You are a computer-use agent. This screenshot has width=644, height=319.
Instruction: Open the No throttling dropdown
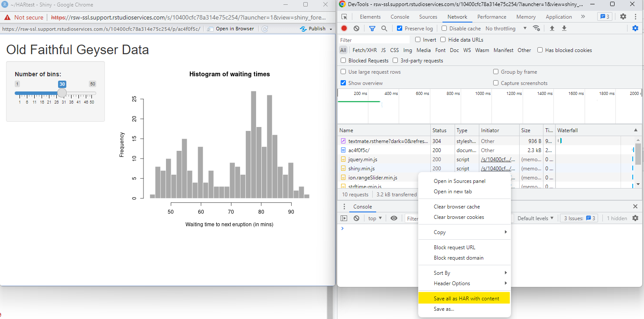[506, 29]
